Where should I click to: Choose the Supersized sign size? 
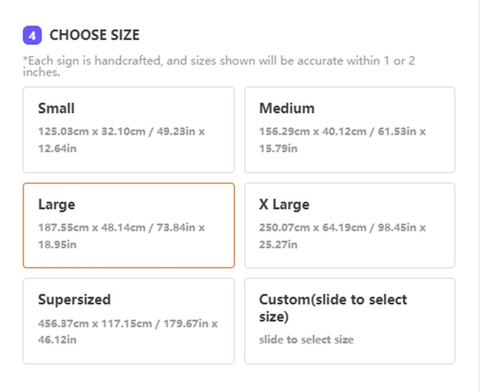129,321
